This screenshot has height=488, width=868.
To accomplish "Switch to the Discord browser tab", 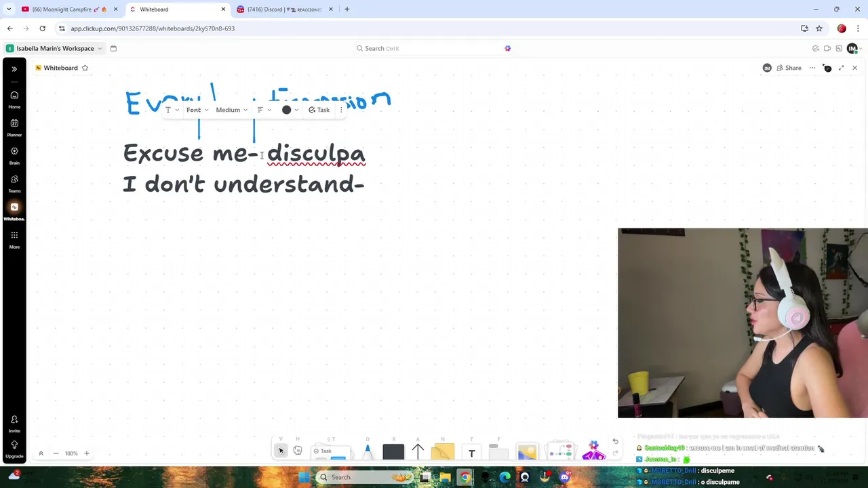I will [x=285, y=9].
